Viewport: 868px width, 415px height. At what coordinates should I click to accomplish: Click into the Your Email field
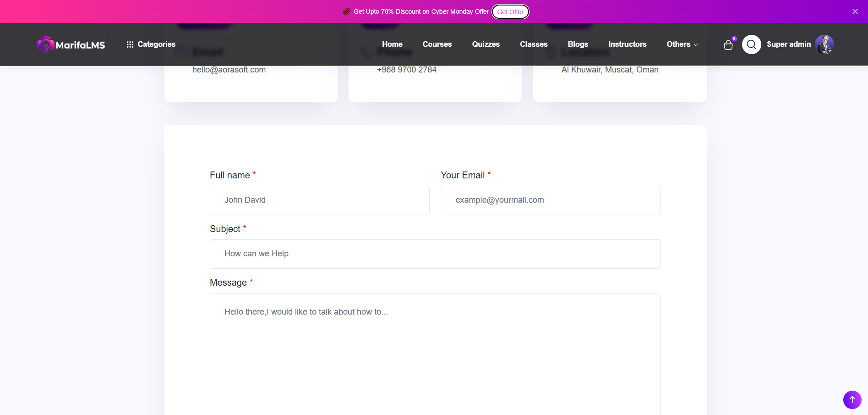click(550, 200)
